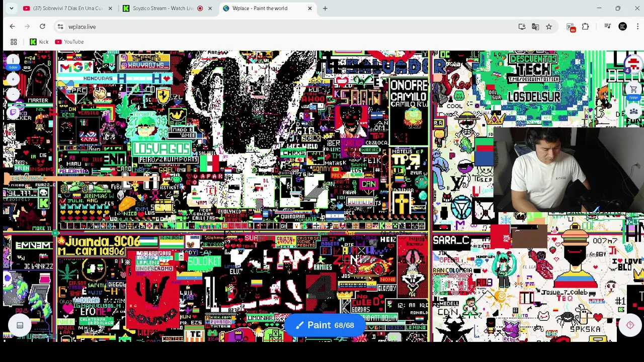
Task: Open the Extensions puzzle icon
Action: (x=585, y=27)
